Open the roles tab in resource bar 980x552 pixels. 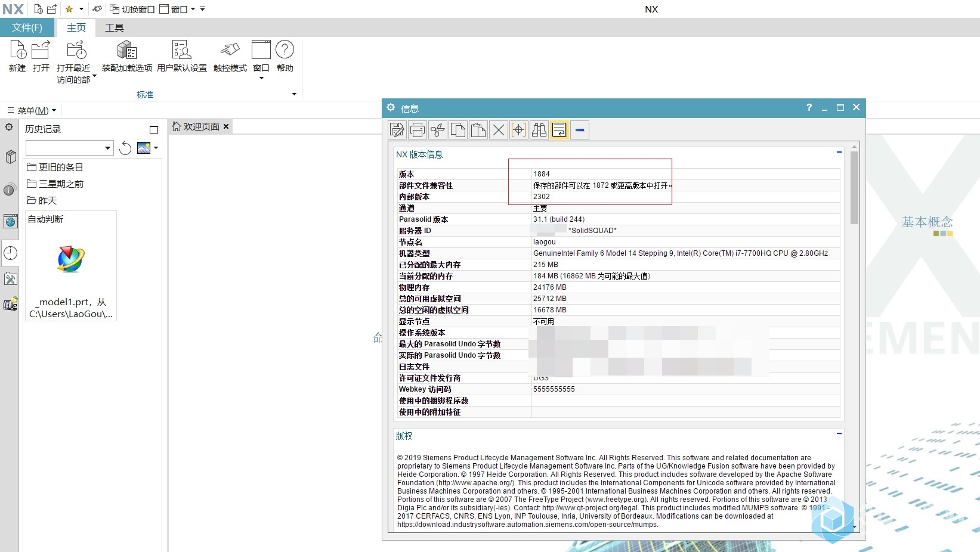[10, 305]
